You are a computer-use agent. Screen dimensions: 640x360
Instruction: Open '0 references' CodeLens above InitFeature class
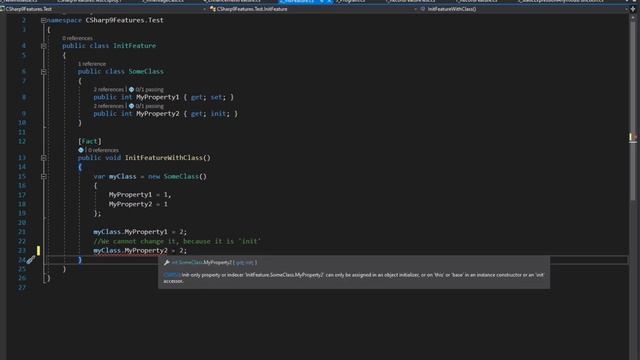78,38
